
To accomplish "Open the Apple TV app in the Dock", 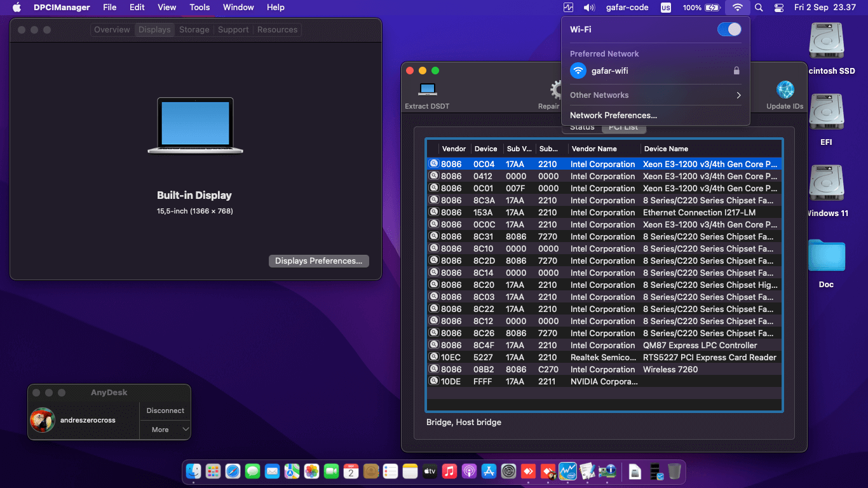I will point(430,471).
